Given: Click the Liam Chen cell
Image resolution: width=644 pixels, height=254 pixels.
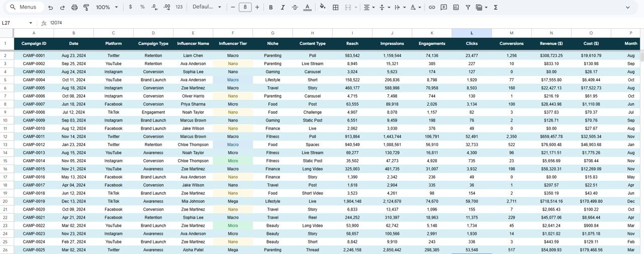Looking at the screenshot, I should point(193,55).
